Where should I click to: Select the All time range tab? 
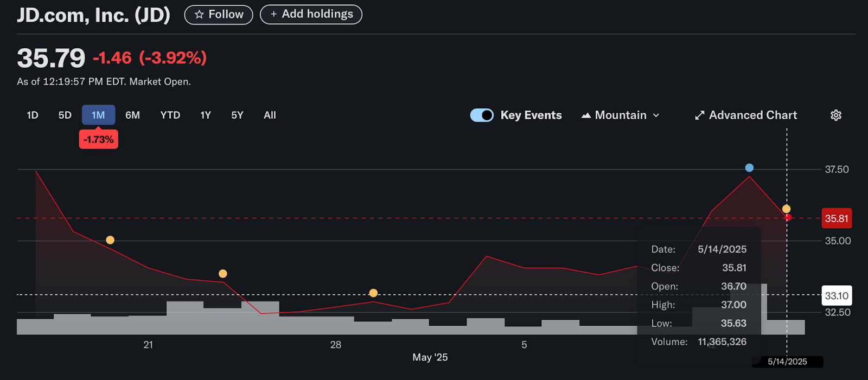[x=270, y=115]
